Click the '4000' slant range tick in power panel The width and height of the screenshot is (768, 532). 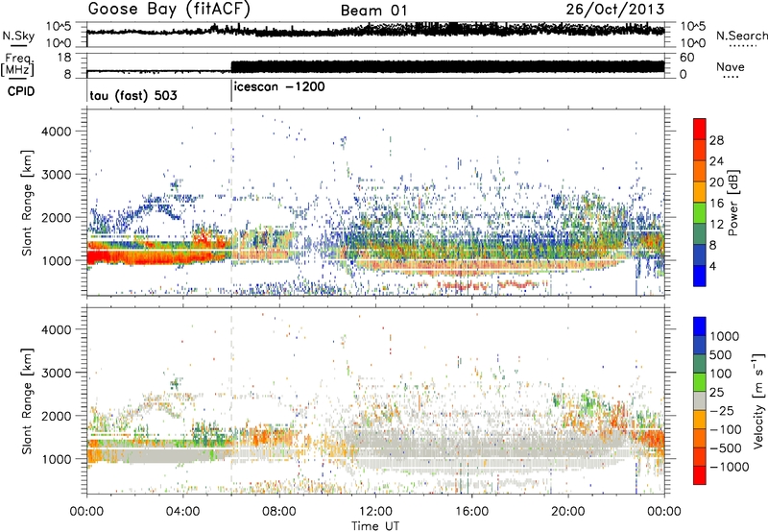point(56,132)
